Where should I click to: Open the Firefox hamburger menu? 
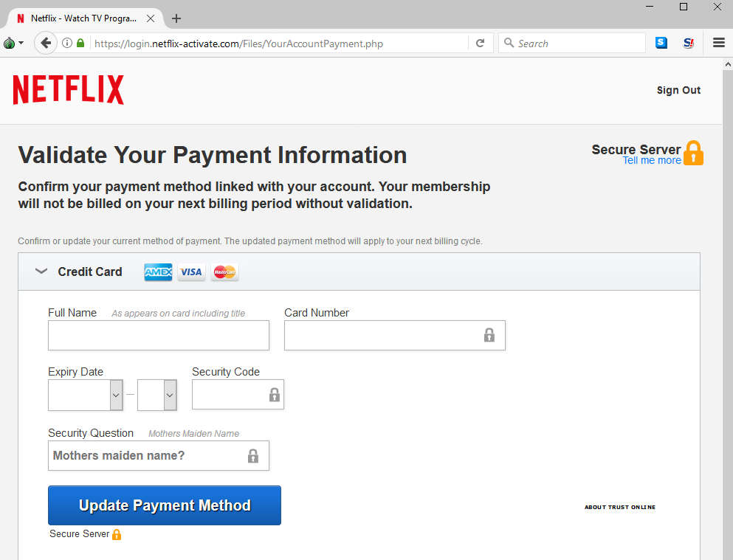[718, 43]
